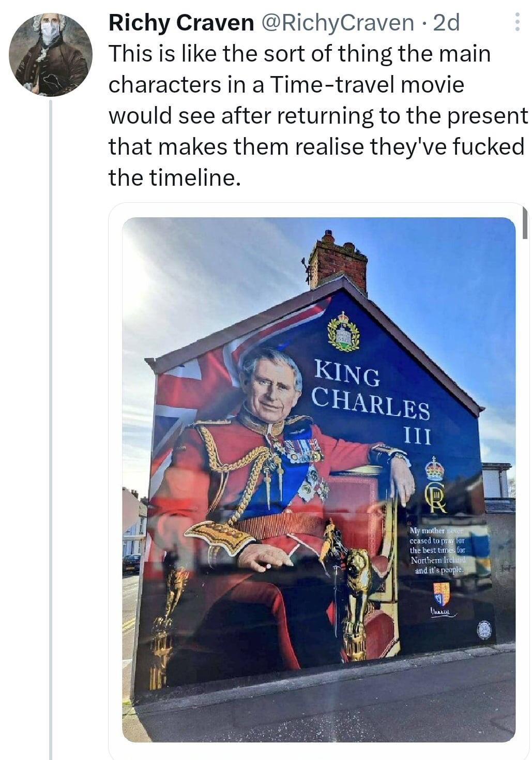Click the brick chimney in the photo
The image size is (532, 760).
[x=338, y=260]
